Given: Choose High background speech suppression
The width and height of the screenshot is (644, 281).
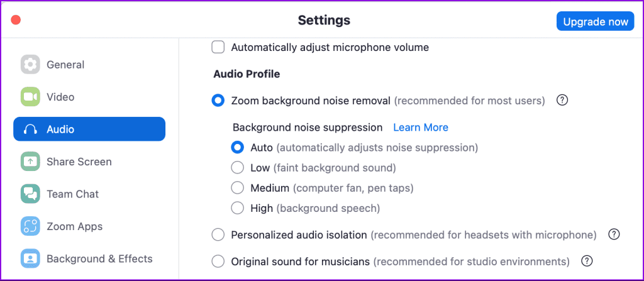Looking at the screenshot, I should pyautogui.click(x=237, y=207).
